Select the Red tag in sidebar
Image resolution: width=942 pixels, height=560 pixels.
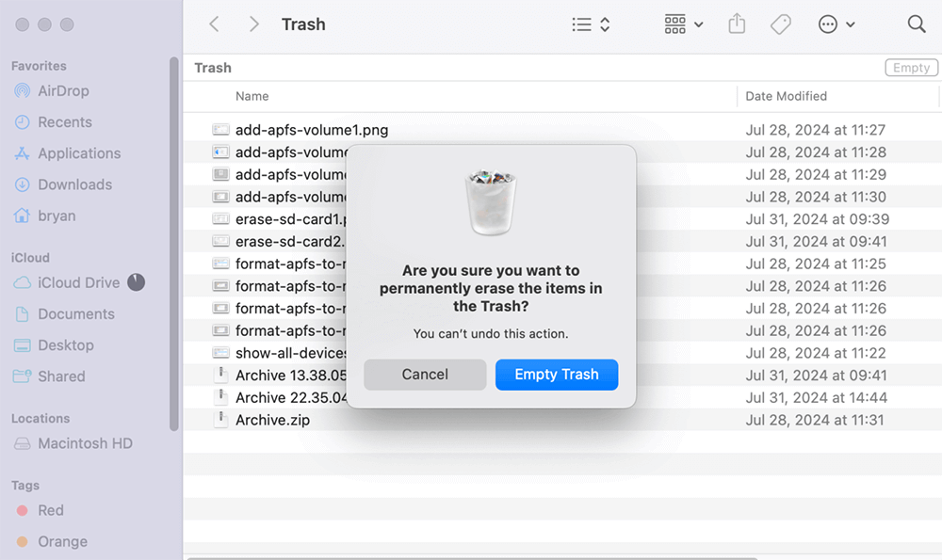(x=48, y=510)
